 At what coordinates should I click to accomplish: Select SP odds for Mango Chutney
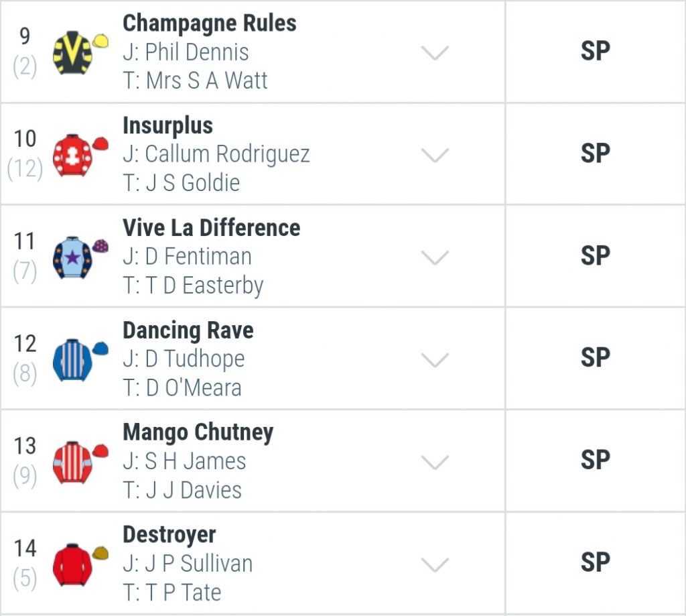[x=596, y=460]
